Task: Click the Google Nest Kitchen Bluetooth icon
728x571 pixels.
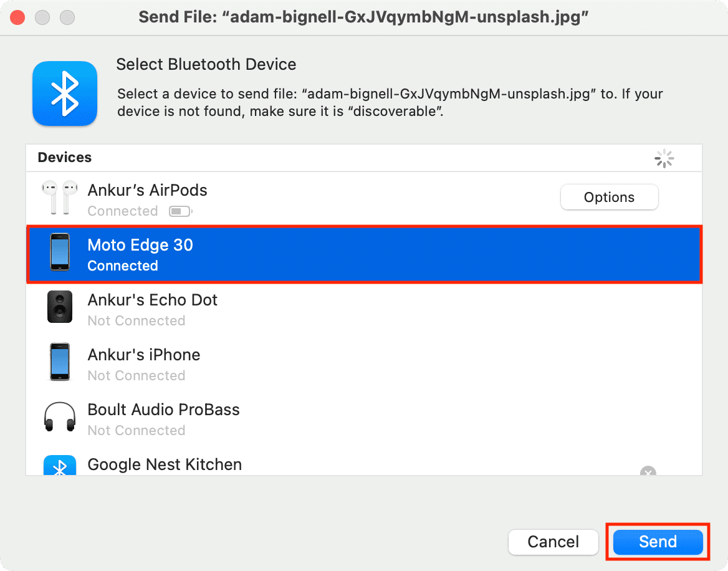Action: pyautogui.click(x=60, y=466)
